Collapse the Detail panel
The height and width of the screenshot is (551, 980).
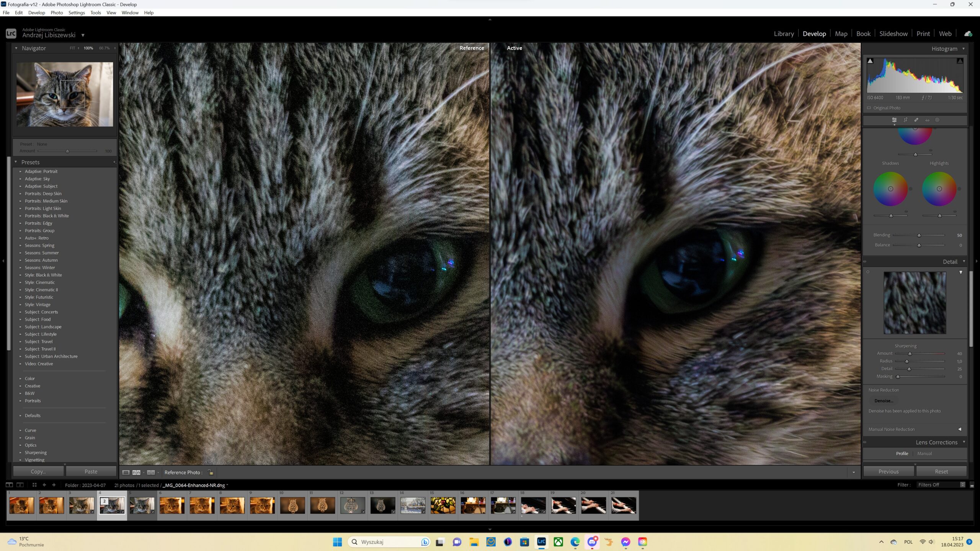tap(964, 262)
